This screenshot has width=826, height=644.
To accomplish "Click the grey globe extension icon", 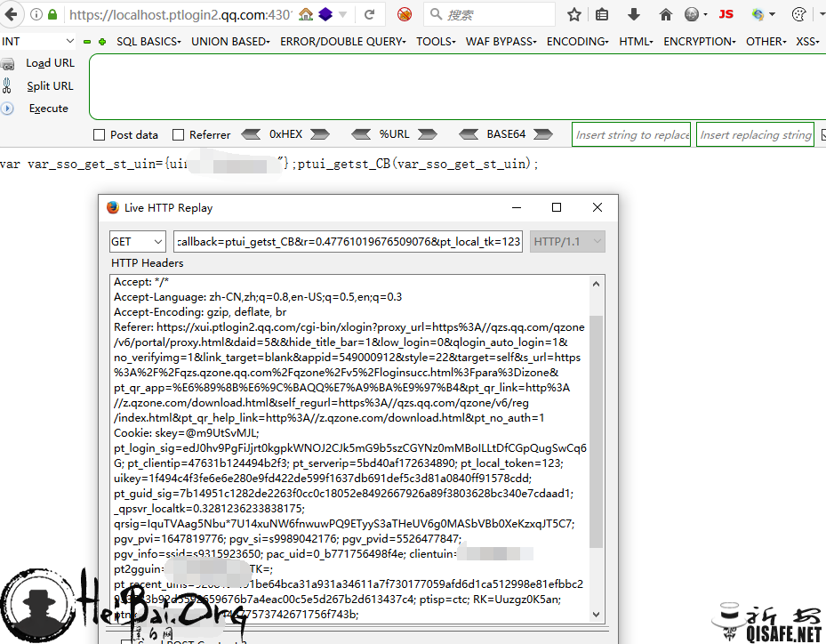I will coord(692,14).
